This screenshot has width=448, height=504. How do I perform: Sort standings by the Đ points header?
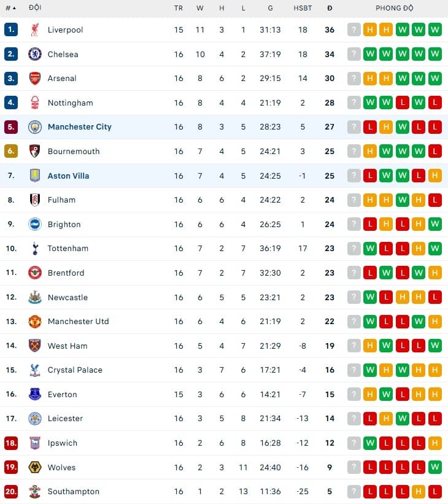point(330,8)
